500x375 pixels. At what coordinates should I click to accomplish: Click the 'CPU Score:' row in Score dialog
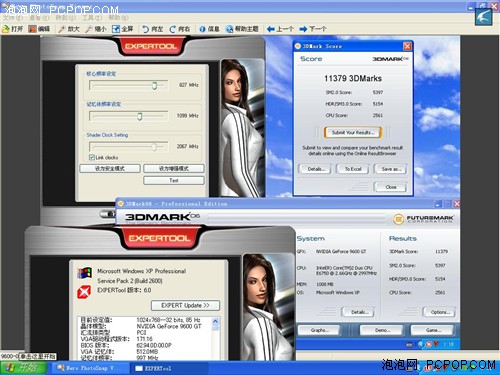(x=354, y=115)
